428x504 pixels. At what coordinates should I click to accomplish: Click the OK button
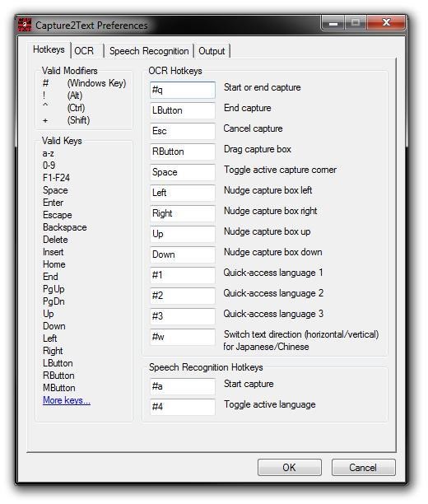289,467
